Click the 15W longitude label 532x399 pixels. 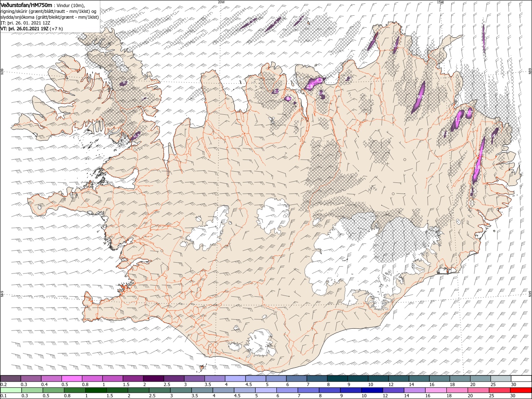440,2
